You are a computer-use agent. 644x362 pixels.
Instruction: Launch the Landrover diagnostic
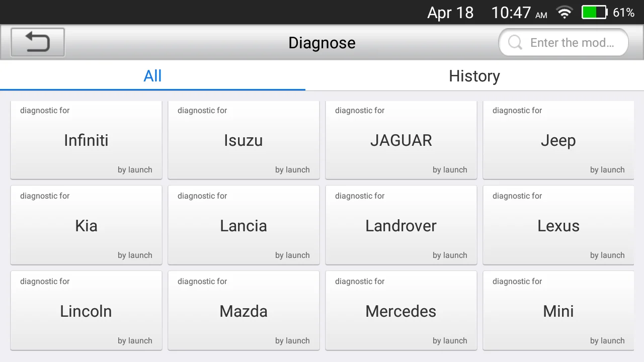[401, 226]
